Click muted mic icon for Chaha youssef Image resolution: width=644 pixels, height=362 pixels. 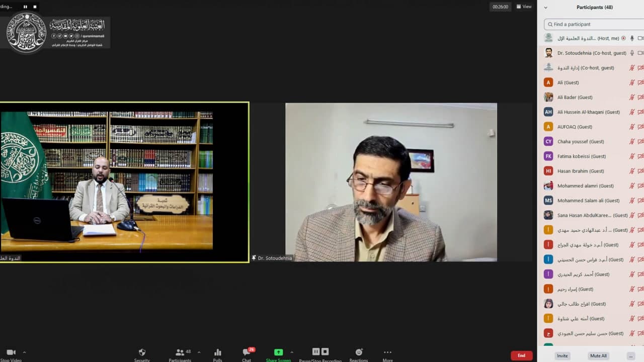pos(632,141)
